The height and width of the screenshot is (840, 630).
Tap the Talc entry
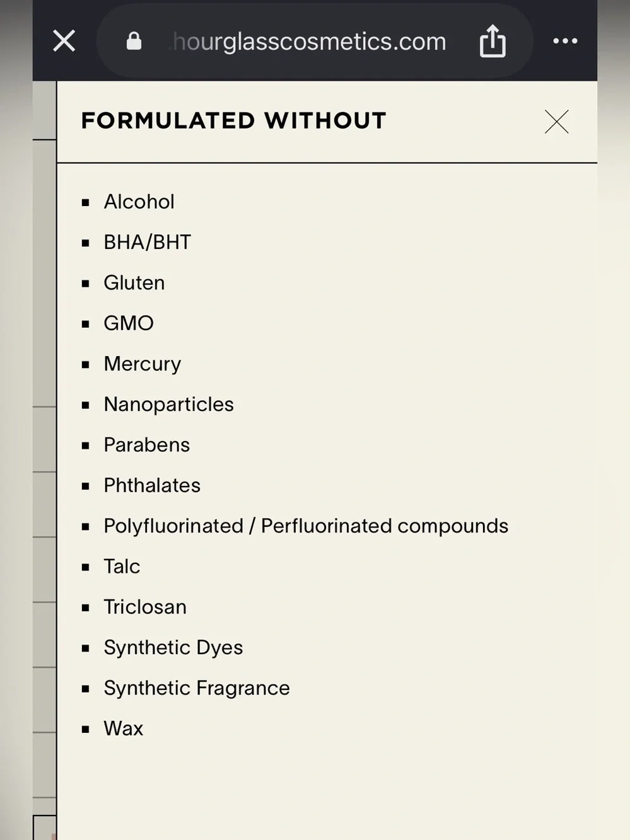(x=122, y=567)
